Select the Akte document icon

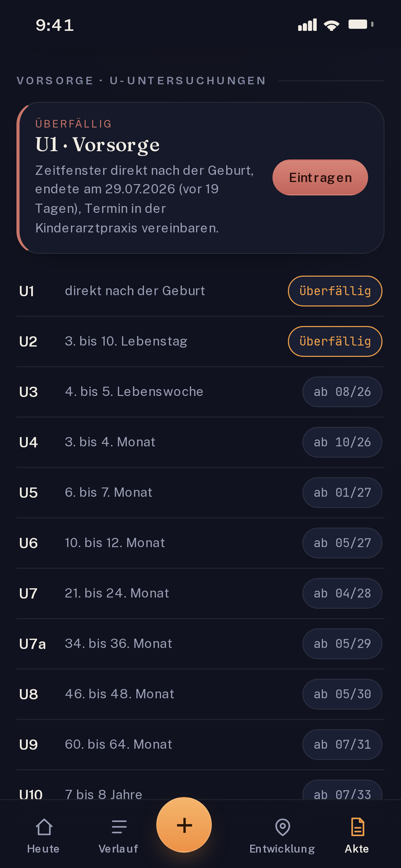click(357, 827)
